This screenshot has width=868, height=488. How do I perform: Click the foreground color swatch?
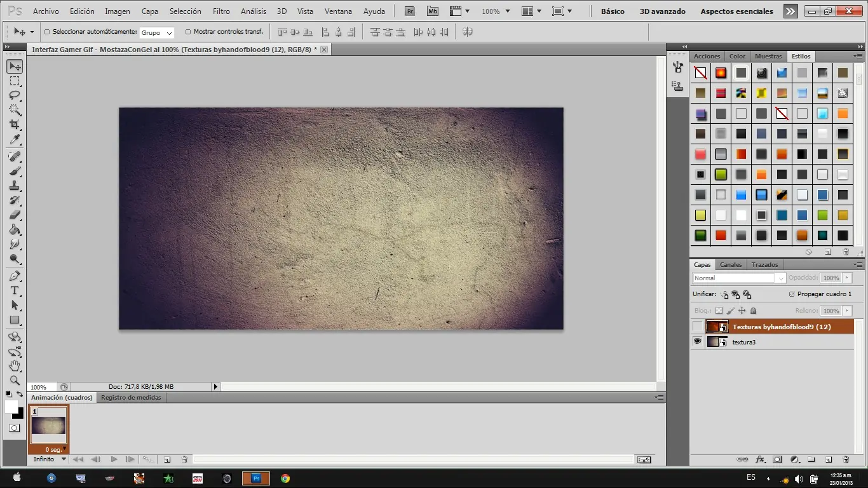11,407
